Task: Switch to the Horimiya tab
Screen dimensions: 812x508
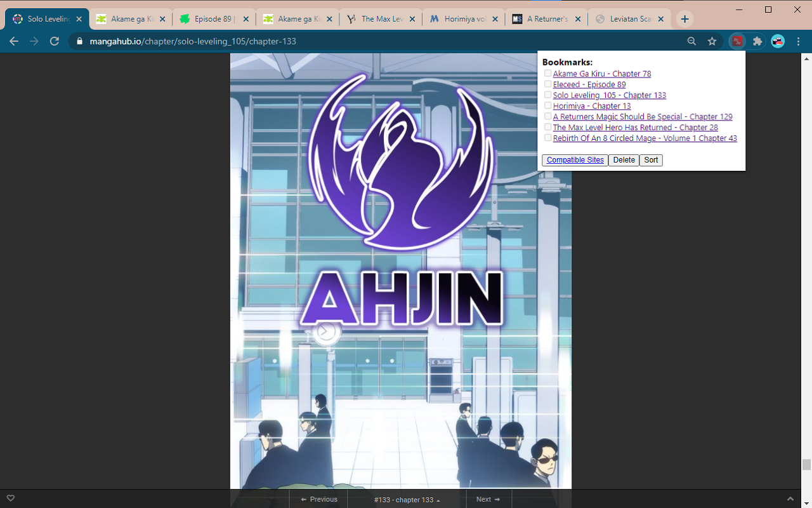Action: (463, 19)
